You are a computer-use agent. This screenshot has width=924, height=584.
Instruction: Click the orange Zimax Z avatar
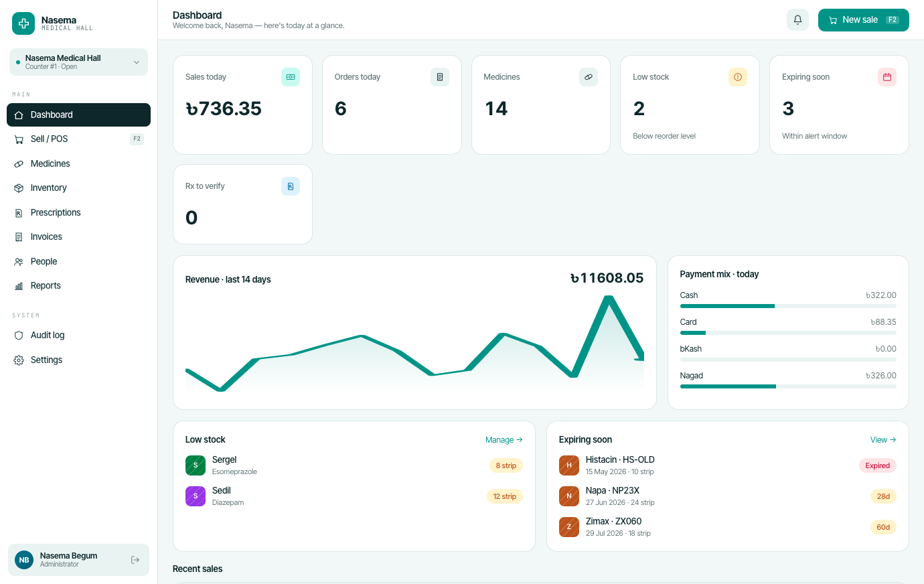(569, 527)
